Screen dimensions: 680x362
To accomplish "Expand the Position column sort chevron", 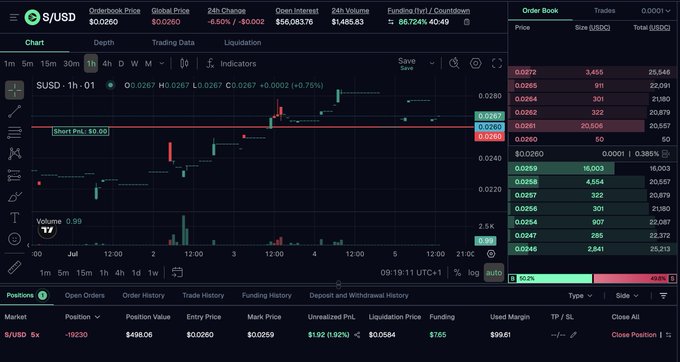I will [x=97, y=317].
